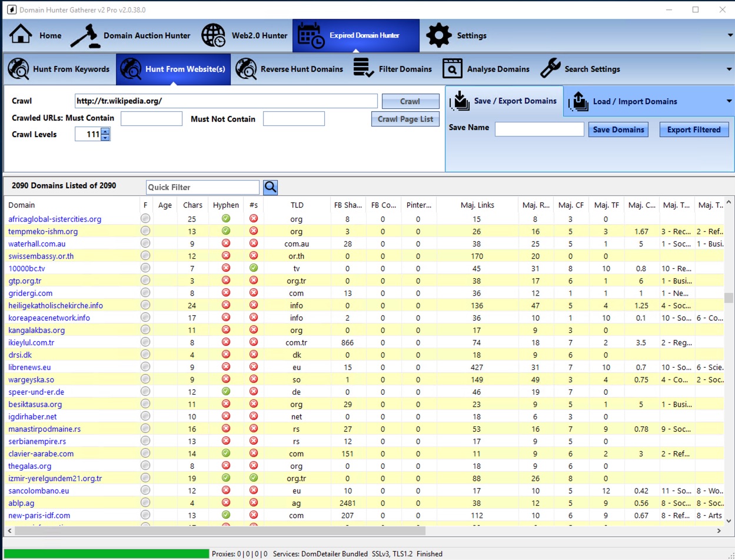Toggle the F radio for waterhall.com.au
The height and width of the screenshot is (560, 735).
pos(145,243)
